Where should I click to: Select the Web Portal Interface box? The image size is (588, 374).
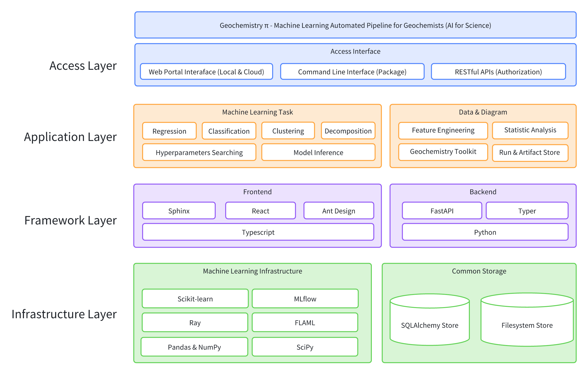point(206,72)
